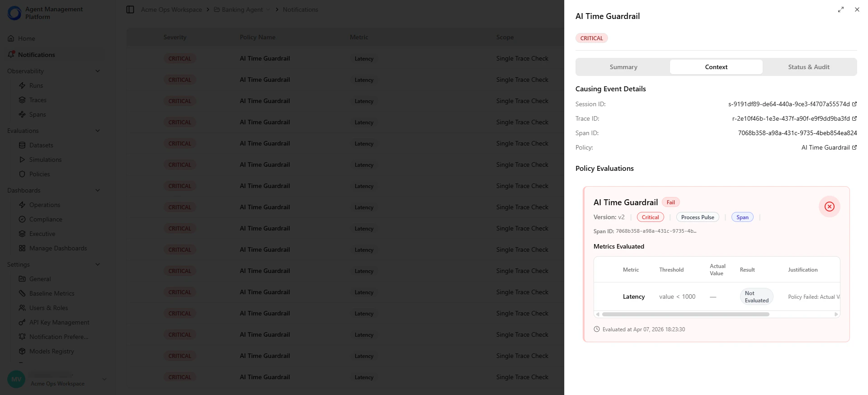Click the Manage Dashboards grid icon
Screen dimensions: 868x395
pyautogui.click(x=22, y=248)
